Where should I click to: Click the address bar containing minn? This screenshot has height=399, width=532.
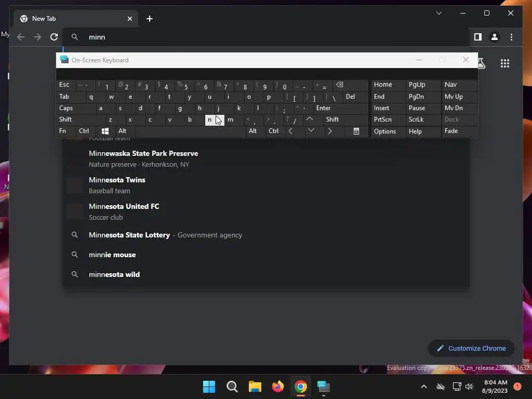point(266,37)
